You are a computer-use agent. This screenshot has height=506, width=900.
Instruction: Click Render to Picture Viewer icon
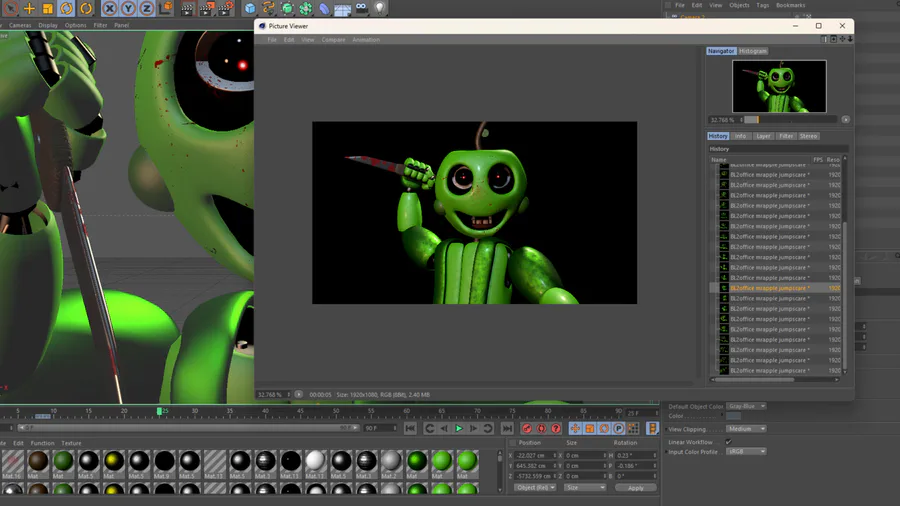click(x=206, y=8)
